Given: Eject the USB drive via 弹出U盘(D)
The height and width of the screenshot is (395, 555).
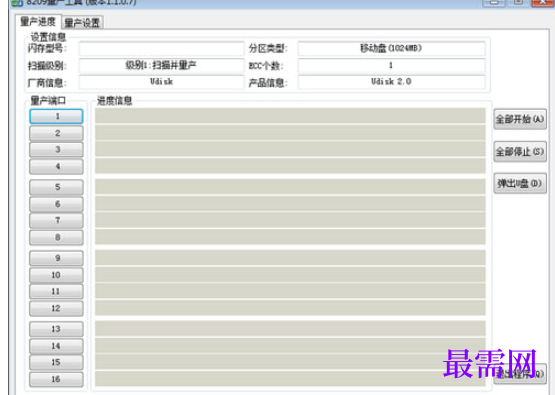Looking at the screenshot, I should coord(520,183).
